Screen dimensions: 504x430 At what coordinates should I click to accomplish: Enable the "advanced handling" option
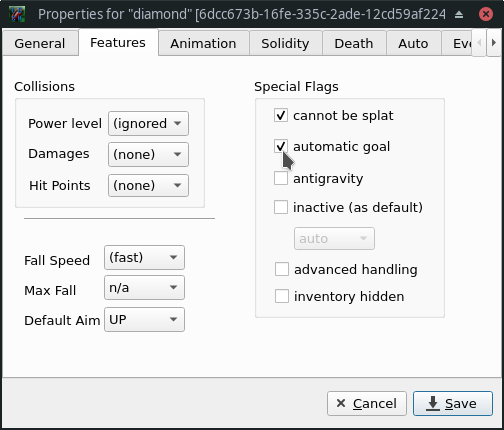pyautogui.click(x=282, y=269)
